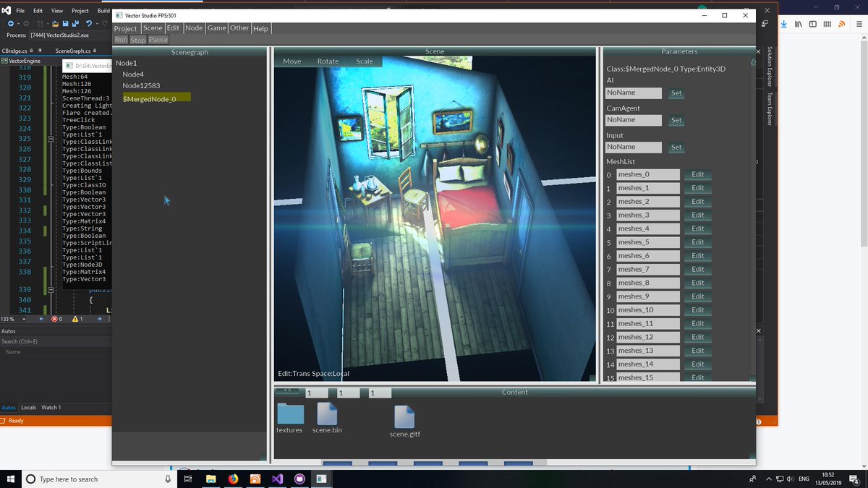Select Rotate mode in Scene view

coord(328,61)
